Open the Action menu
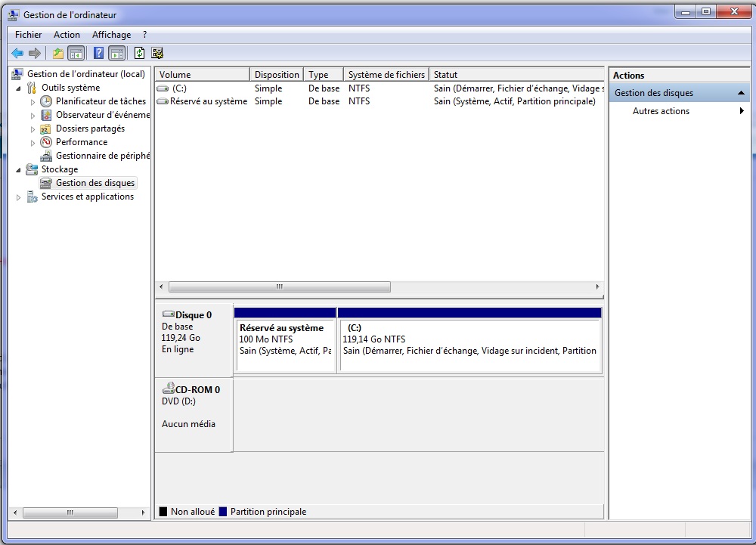The width and height of the screenshot is (756, 545). click(x=67, y=35)
